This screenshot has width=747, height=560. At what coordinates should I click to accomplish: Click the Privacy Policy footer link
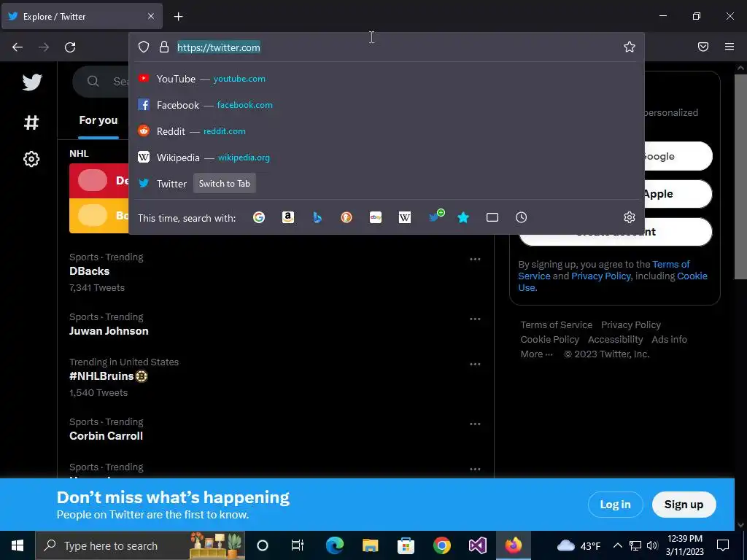coord(631,324)
